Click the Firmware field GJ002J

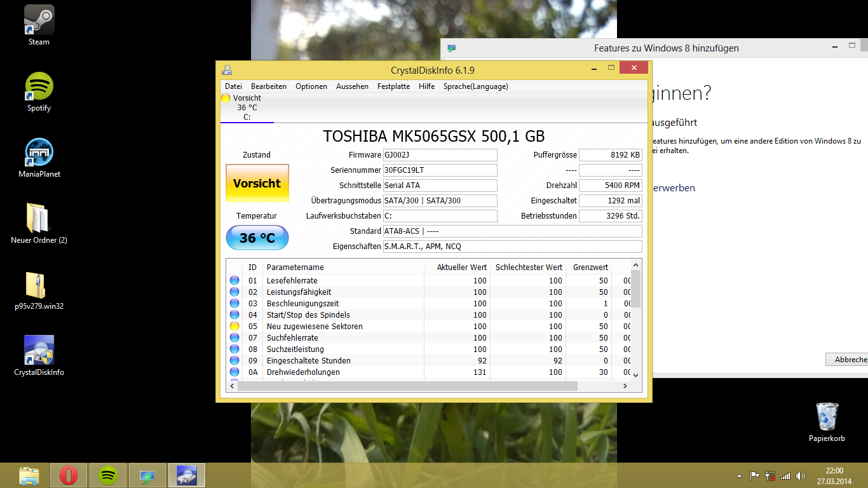tap(440, 155)
